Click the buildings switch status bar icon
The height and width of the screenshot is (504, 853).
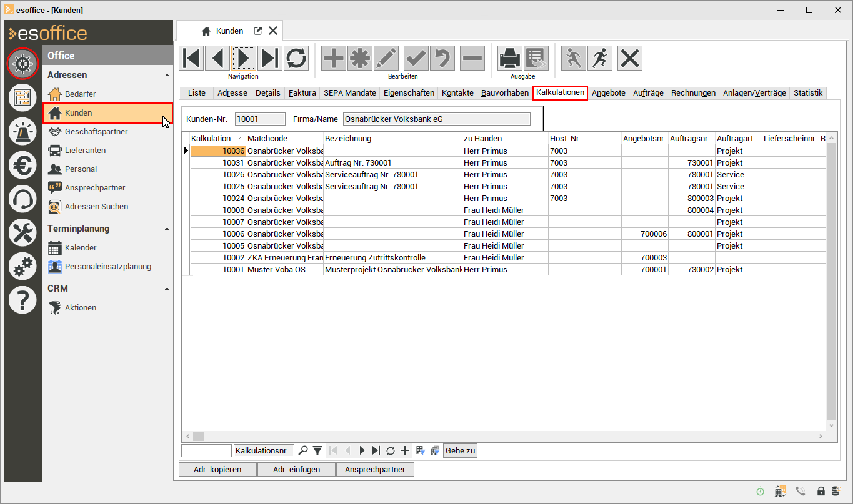[780, 492]
